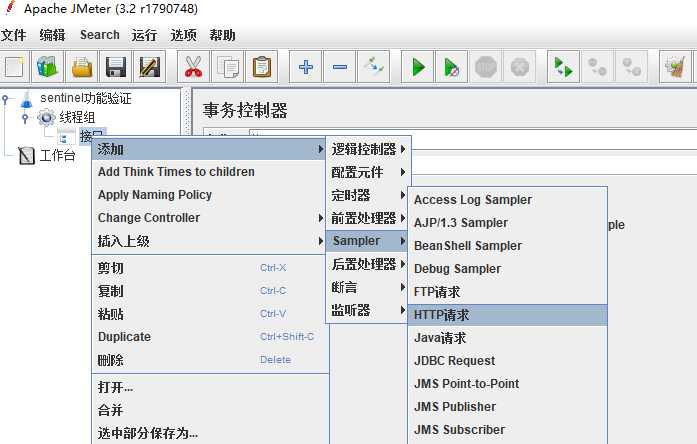Open the 帮助 menu
Image resolution: width=697 pixels, height=444 pixels.
coord(222,35)
